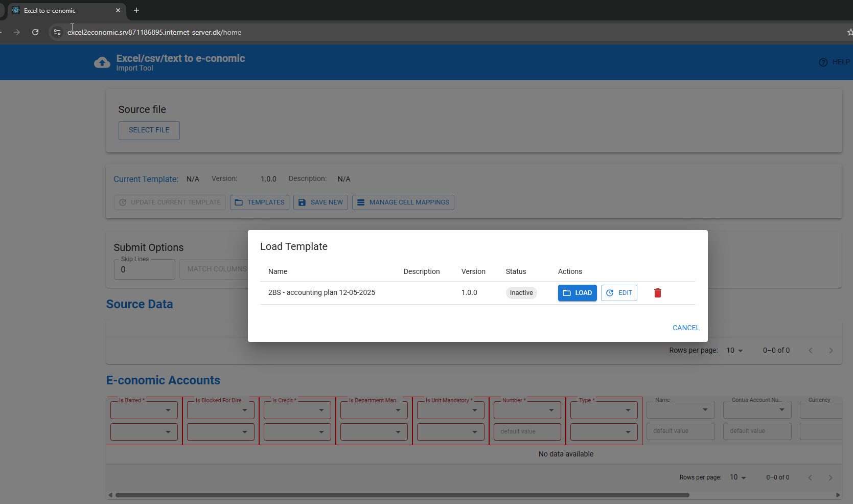
Task: Click the Inactive status chip
Action: point(521,293)
